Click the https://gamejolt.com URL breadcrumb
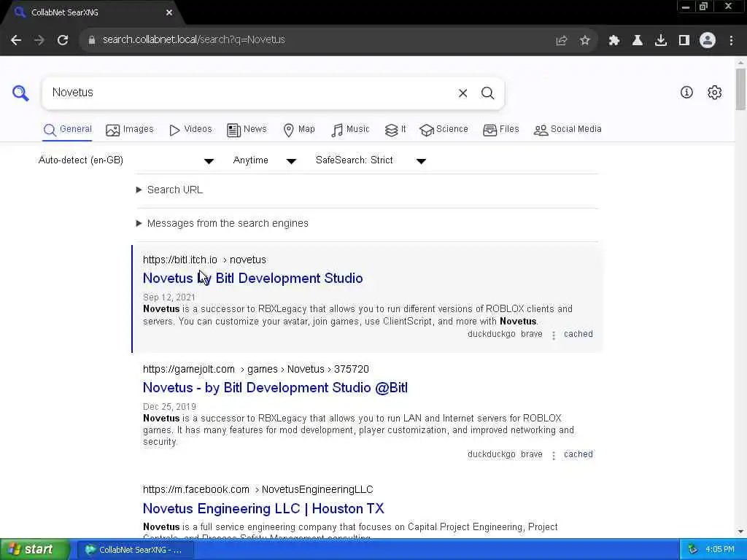747x560 pixels. (x=256, y=369)
